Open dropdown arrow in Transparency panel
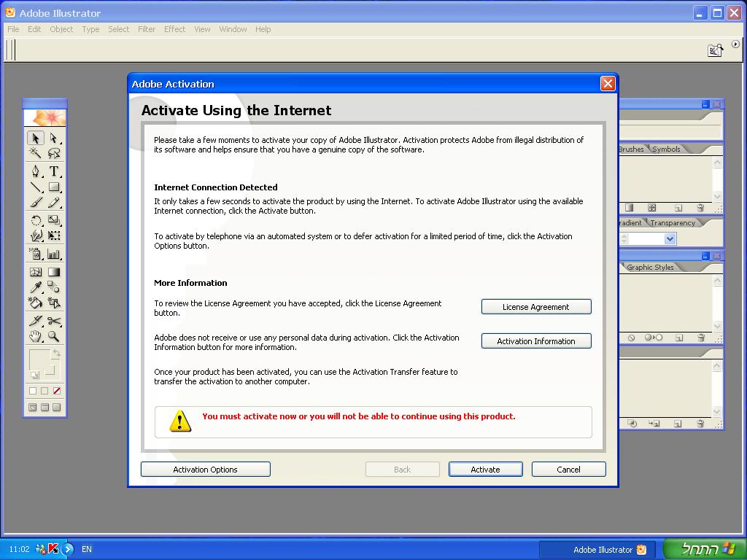Viewport: 747px width, 560px height. (670, 238)
